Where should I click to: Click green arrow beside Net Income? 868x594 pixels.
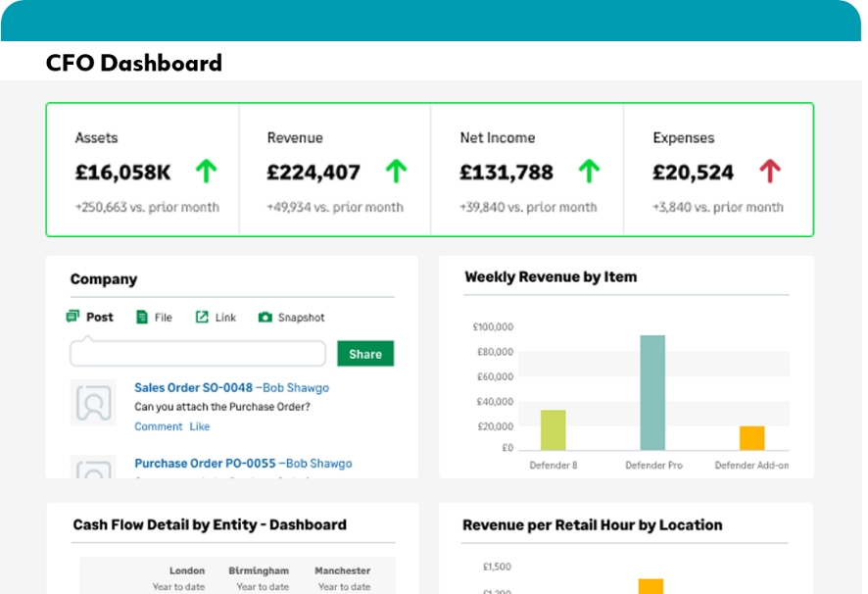(588, 173)
